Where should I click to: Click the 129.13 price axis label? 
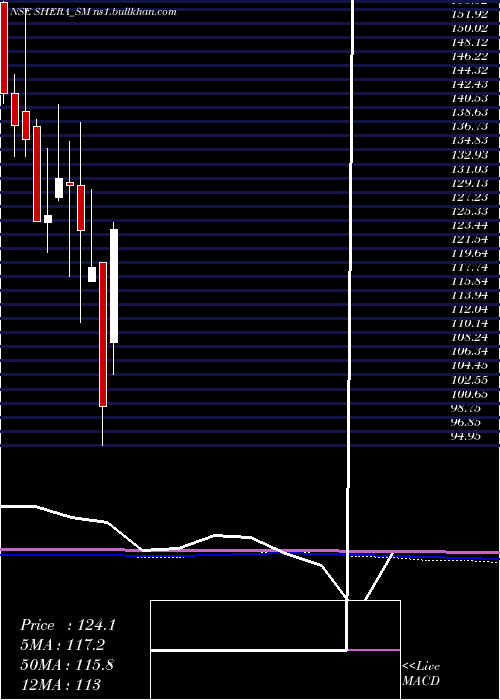469,183
